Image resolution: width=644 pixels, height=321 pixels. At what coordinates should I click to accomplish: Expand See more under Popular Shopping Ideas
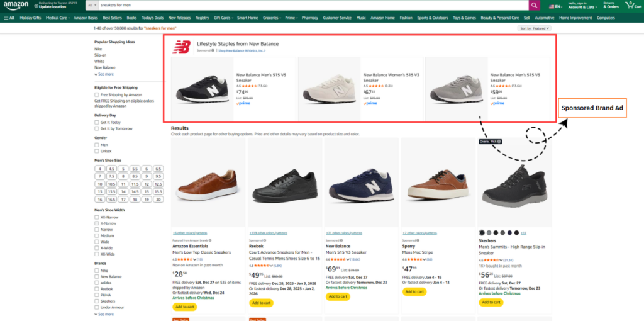(104, 74)
